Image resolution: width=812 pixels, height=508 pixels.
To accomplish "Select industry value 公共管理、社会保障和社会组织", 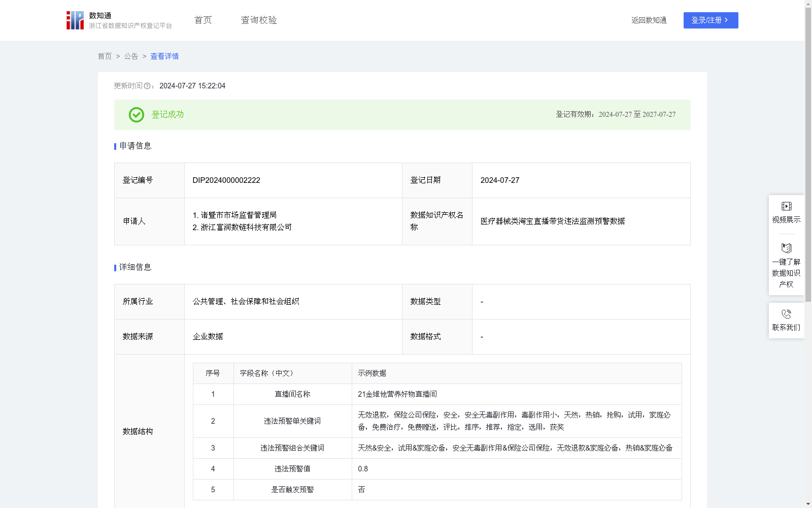I will tap(246, 302).
